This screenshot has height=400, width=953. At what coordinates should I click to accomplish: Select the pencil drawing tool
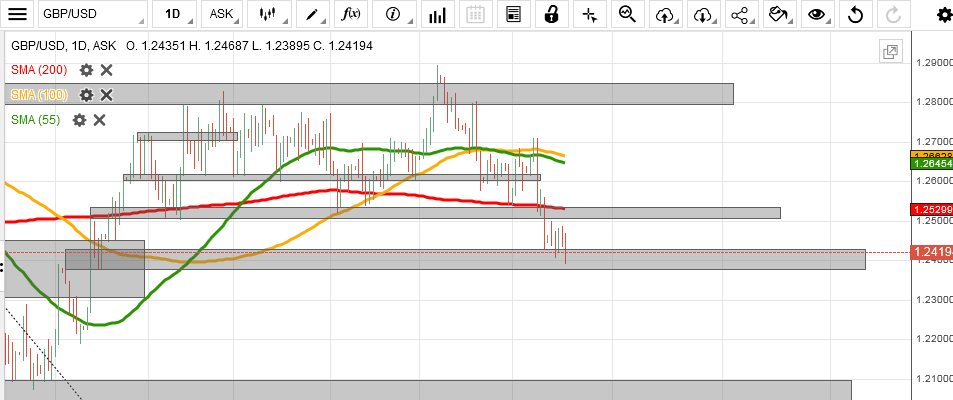click(313, 14)
